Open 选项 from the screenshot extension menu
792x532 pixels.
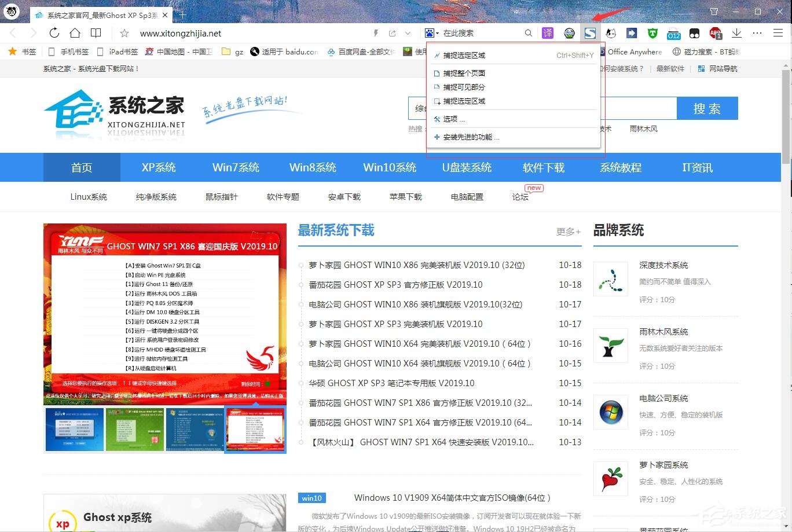[451, 119]
